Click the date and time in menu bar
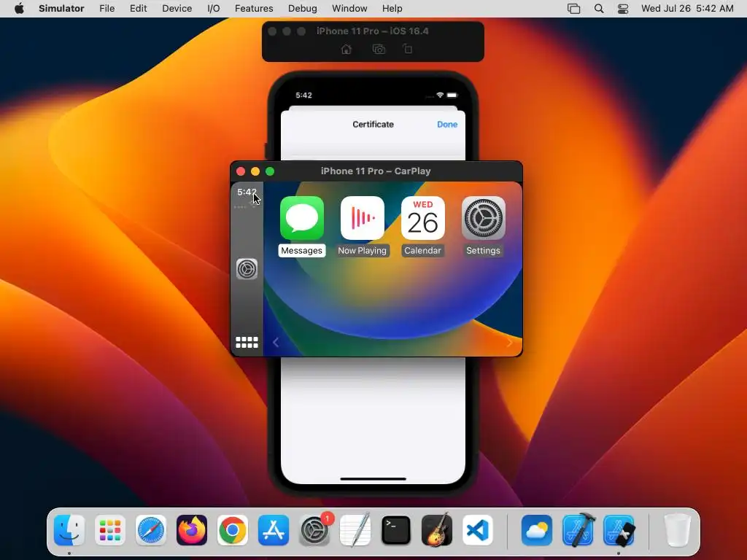Screen dimensions: 747x560 [687, 9]
